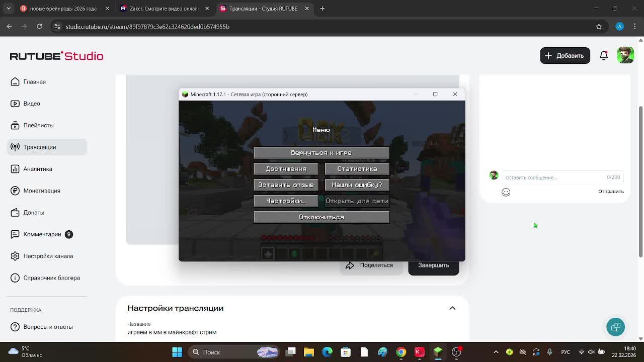644x362 pixels.
Task: View site information icon in address bar
Action: (x=57, y=27)
